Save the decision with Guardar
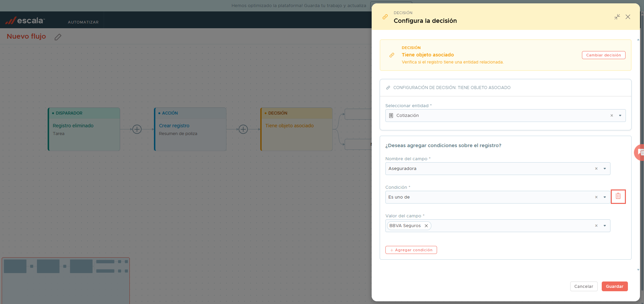The height and width of the screenshot is (304, 644). (x=614, y=287)
